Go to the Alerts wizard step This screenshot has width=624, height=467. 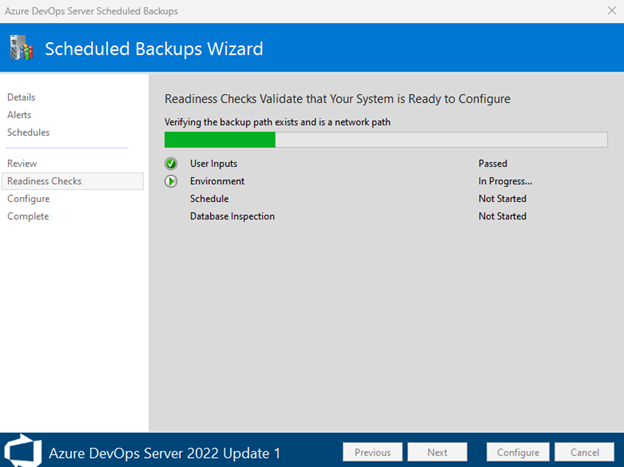[x=21, y=115]
